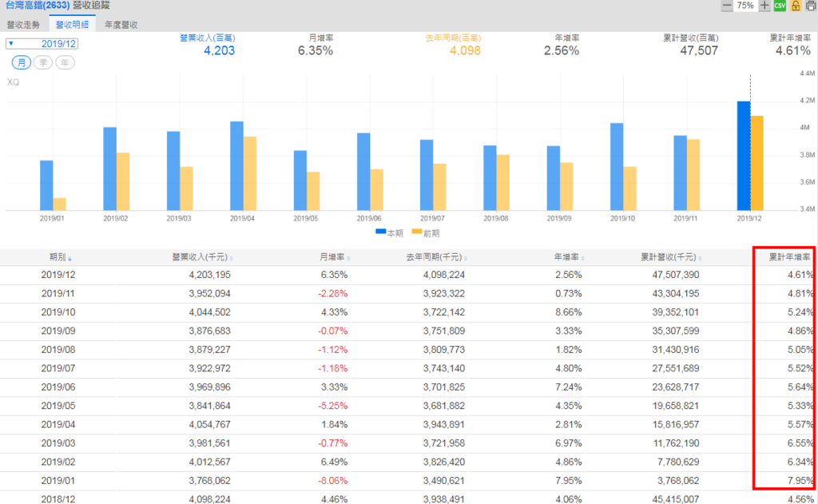Select the 2019/09 table row period

[58, 331]
